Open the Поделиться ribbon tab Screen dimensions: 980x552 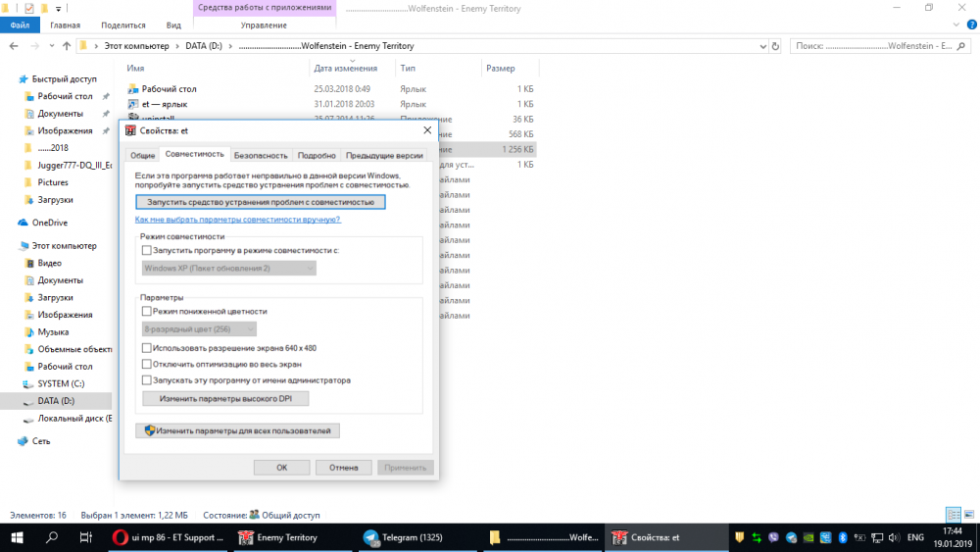123,25
